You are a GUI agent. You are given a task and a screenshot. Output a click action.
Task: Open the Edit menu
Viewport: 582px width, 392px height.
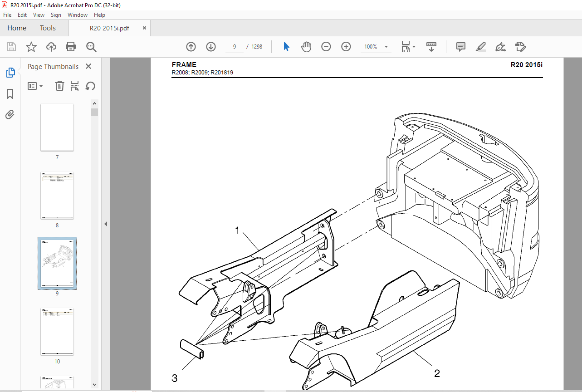click(x=22, y=15)
